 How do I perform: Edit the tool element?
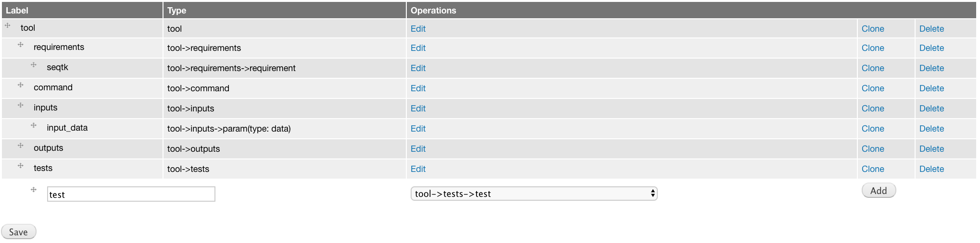pyautogui.click(x=418, y=29)
